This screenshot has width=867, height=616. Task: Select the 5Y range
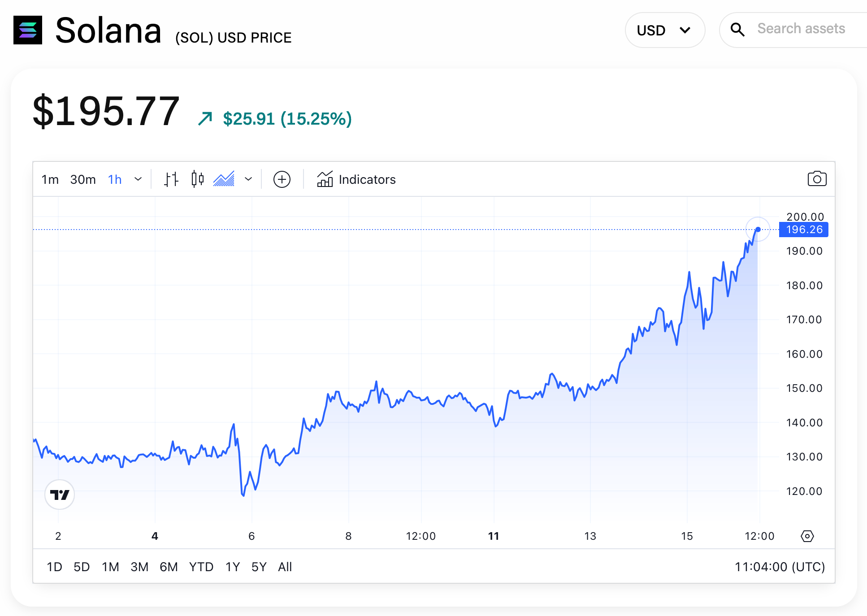coord(259,567)
